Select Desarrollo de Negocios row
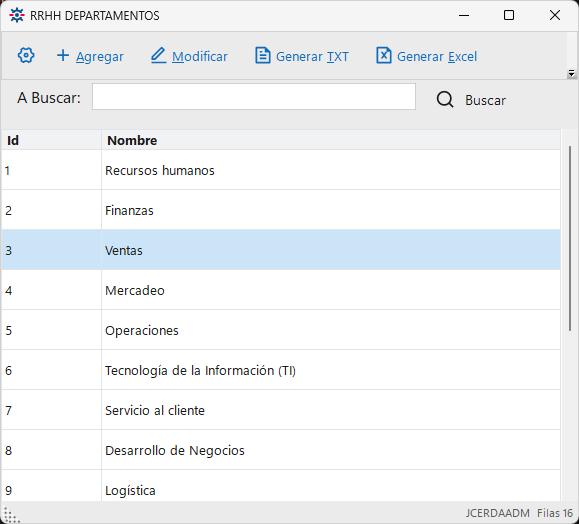Screen dimensions: 579x524 pos(281,450)
